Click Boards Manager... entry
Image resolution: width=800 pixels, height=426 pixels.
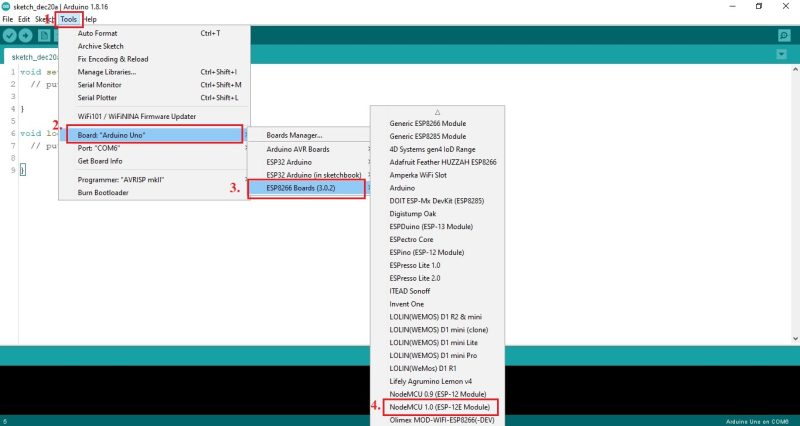[294, 135]
